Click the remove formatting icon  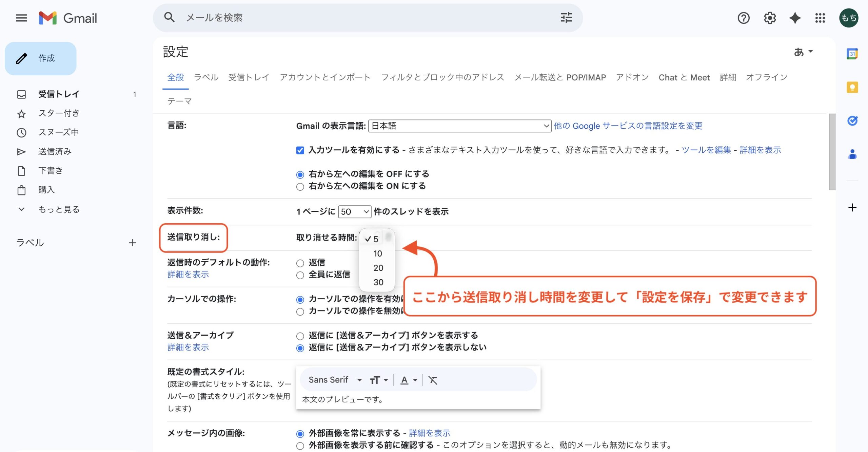point(433,380)
